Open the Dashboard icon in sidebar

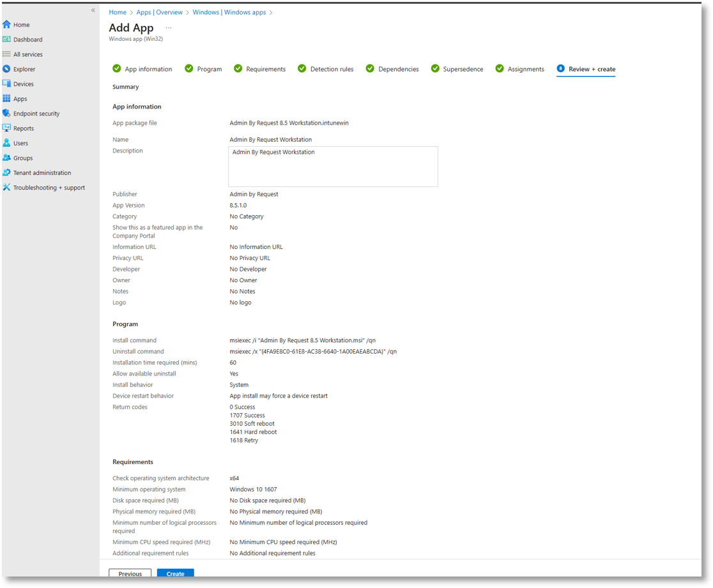pos(6,40)
